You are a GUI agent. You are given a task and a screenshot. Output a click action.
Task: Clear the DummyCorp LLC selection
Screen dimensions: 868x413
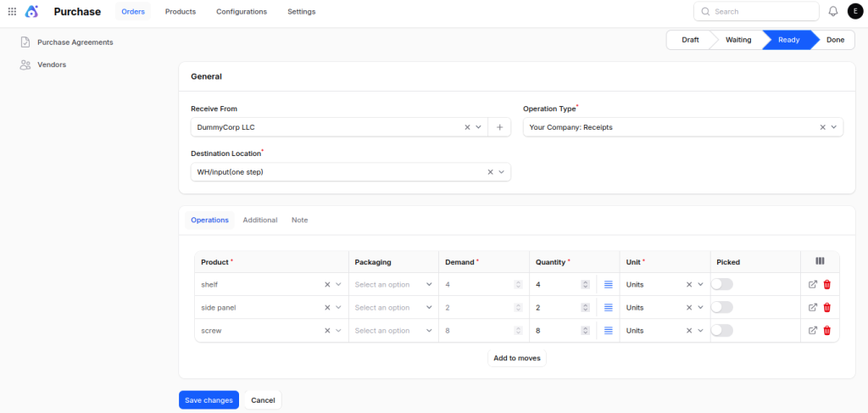[x=467, y=127]
